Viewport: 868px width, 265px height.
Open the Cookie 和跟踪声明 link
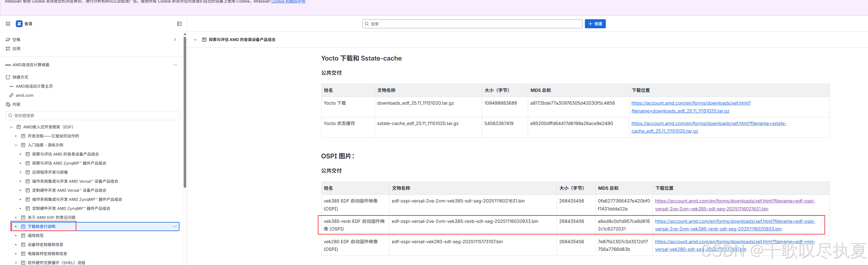click(x=288, y=2)
